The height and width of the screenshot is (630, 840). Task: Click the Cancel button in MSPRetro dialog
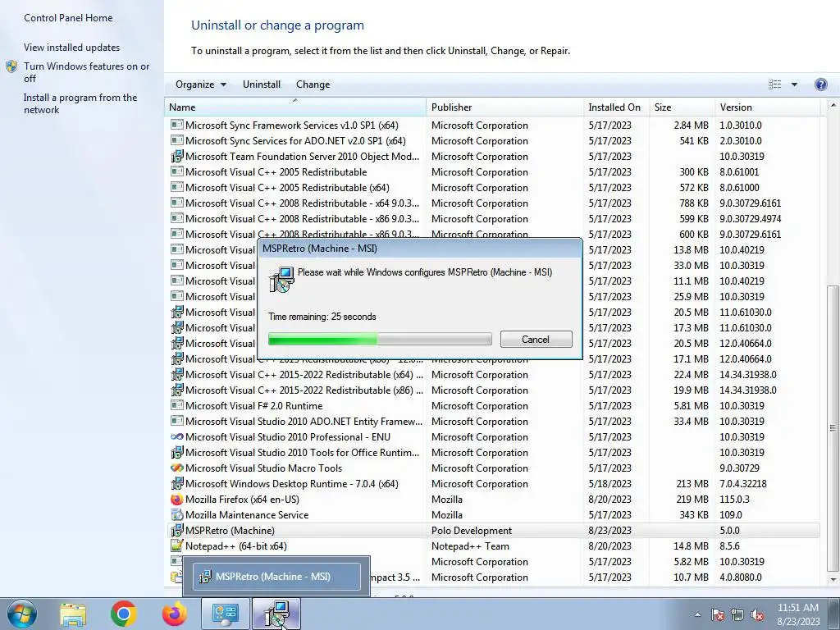pos(536,339)
